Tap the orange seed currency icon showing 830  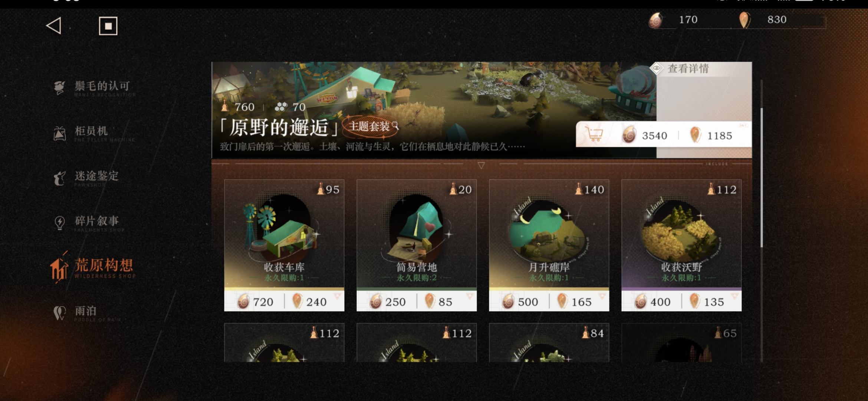click(x=744, y=20)
